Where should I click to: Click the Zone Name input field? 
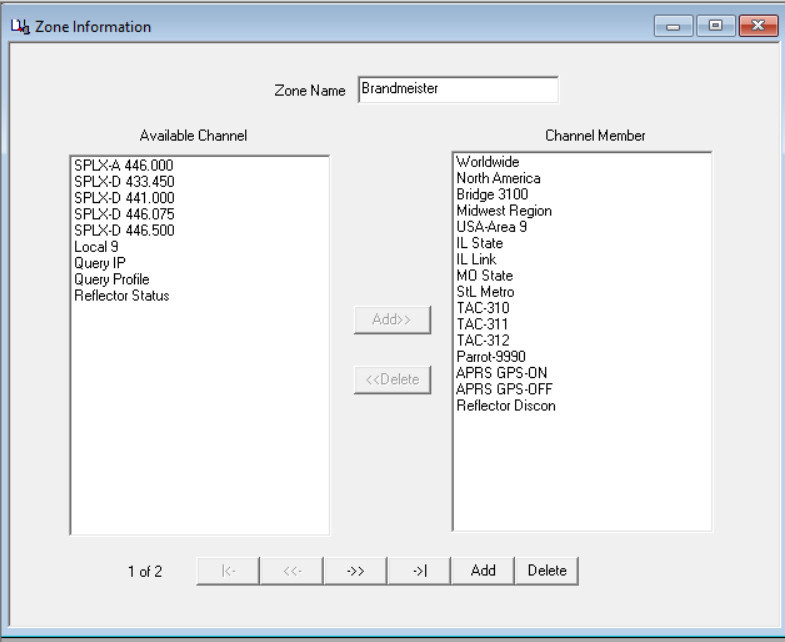(458, 89)
